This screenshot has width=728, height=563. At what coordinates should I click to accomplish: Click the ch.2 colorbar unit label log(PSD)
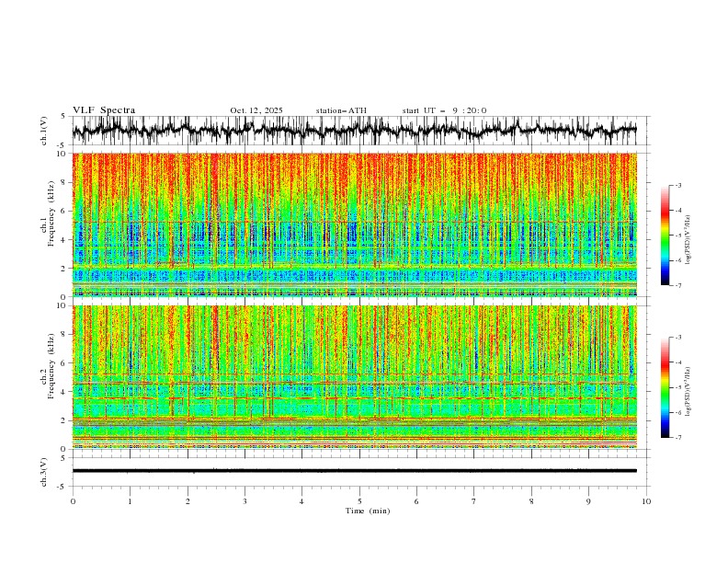point(688,392)
